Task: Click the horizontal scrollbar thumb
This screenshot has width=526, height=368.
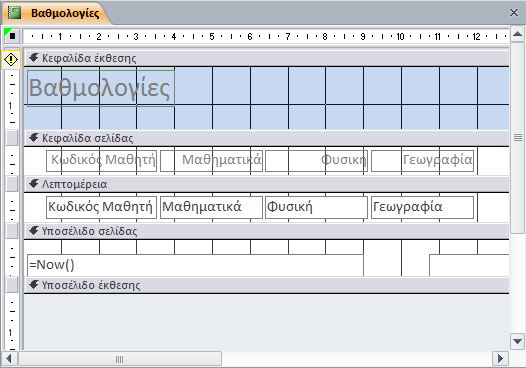Action: (x=120, y=359)
